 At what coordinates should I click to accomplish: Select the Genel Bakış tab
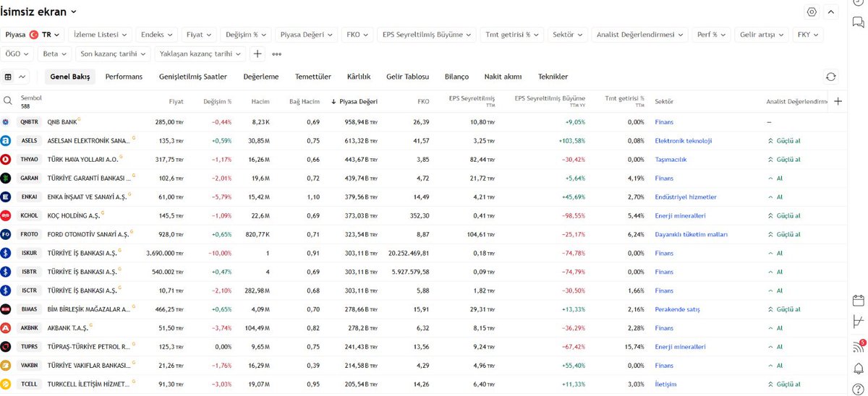(x=70, y=77)
